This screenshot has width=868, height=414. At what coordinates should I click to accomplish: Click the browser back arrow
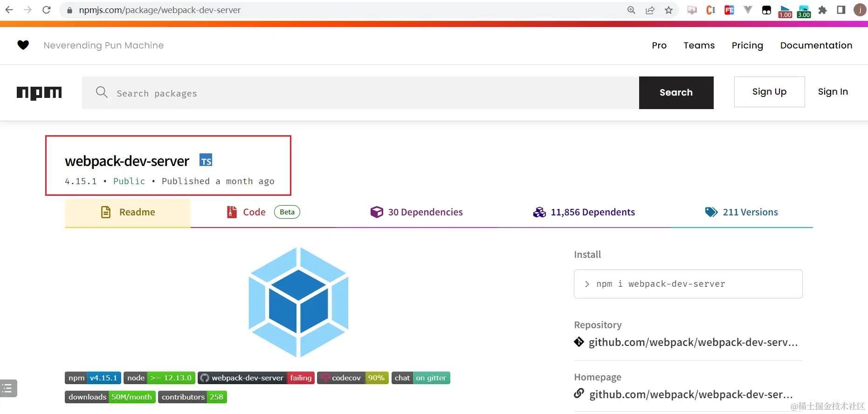tap(9, 10)
